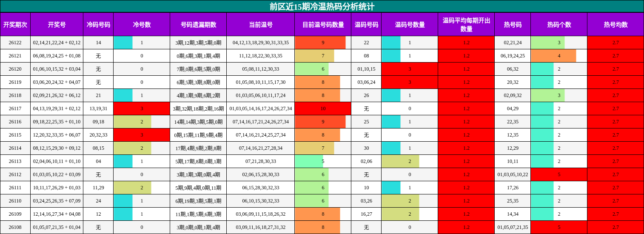Click draw result 06,08,19,24,25 + 01,08
This screenshot has height=234, width=644.
click(57, 56)
